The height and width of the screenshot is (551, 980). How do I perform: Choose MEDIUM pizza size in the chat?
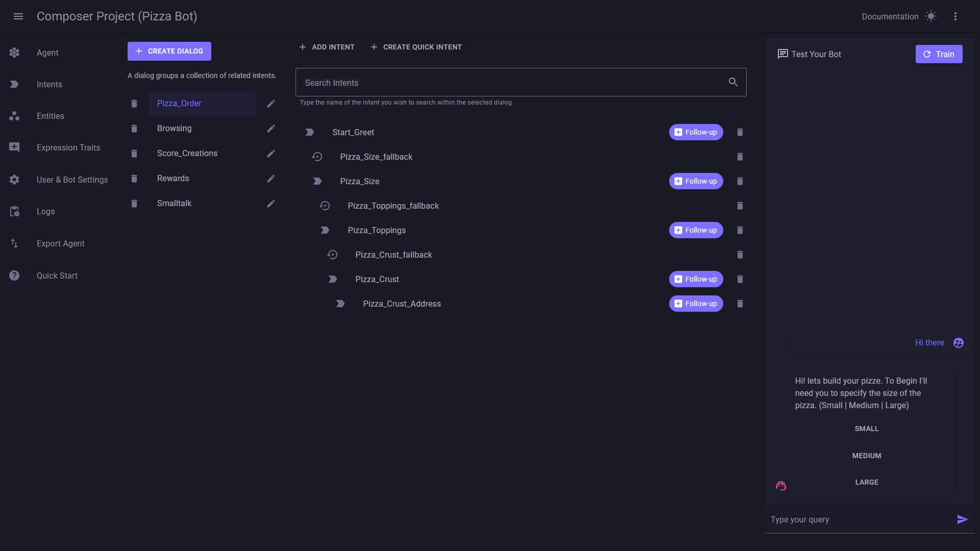866,455
